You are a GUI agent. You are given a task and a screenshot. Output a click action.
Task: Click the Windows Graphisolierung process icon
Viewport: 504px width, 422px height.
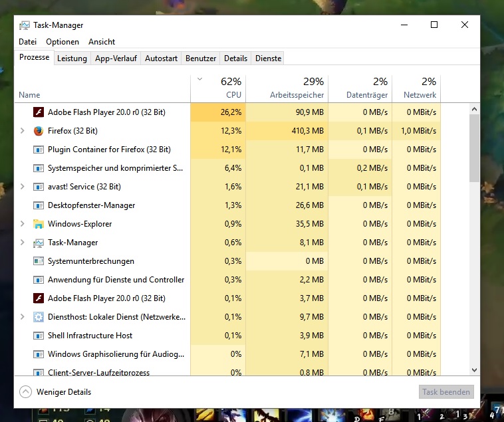(39, 354)
